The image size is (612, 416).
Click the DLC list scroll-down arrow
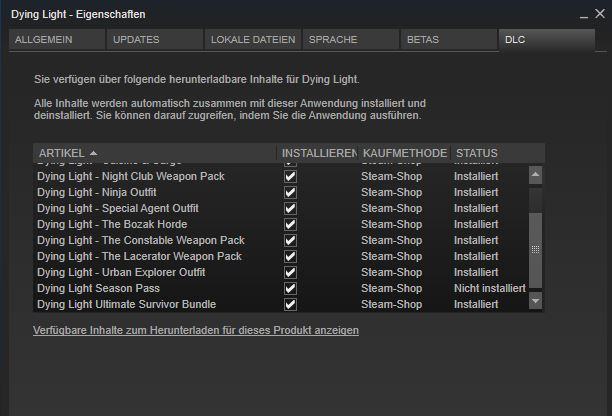click(536, 300)
